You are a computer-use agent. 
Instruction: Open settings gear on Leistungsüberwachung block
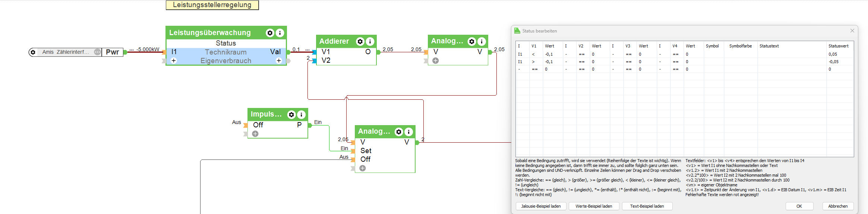270,33
